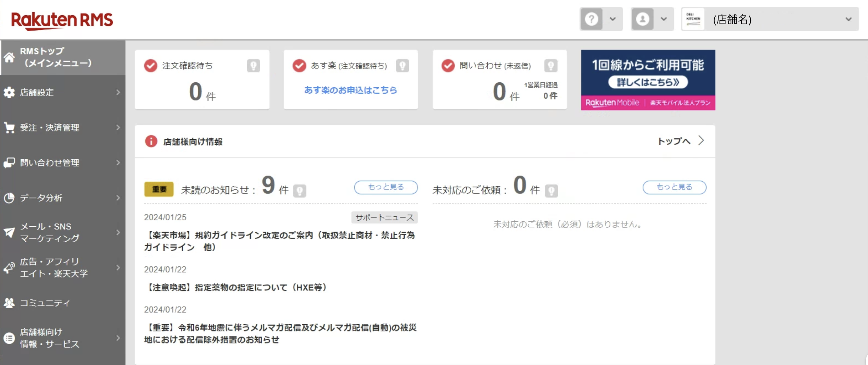Click the hint bulb on 問い合わせ card

click(551, 66)
